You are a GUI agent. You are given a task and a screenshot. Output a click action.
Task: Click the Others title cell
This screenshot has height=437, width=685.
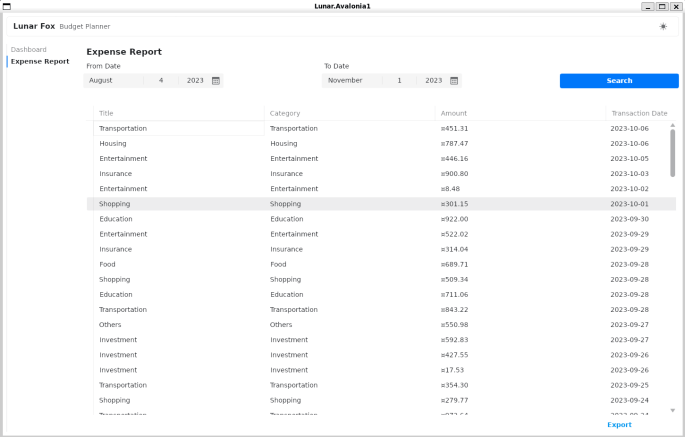[179, 325]
